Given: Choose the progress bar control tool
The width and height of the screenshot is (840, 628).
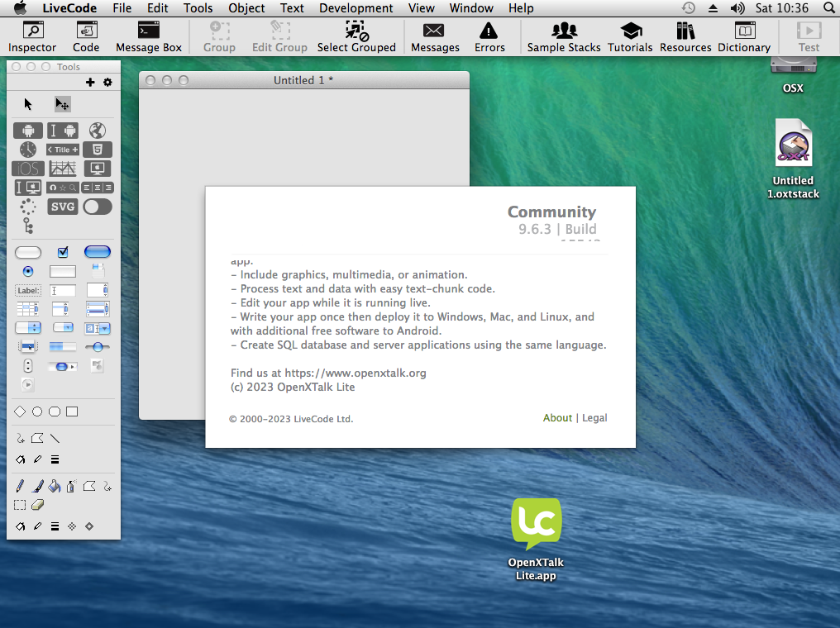Looking at the screenshot, I should coord(63,347).
